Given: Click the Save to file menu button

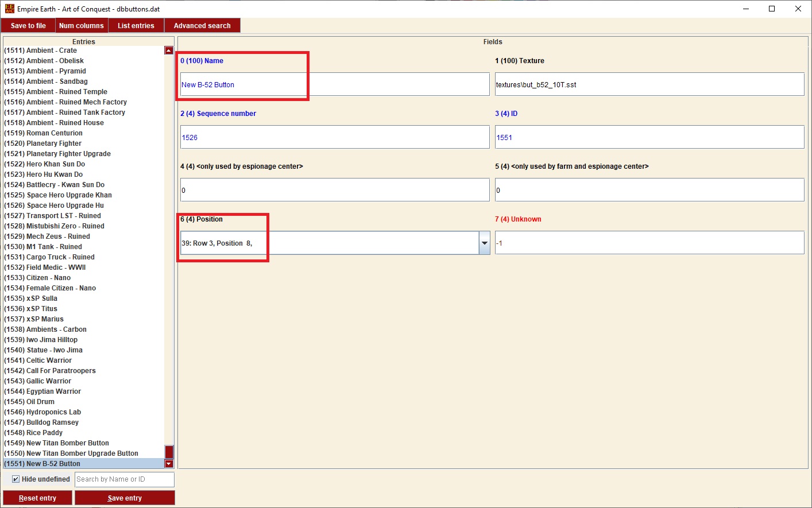Looking at the screenshot, I should pos(28,26).
